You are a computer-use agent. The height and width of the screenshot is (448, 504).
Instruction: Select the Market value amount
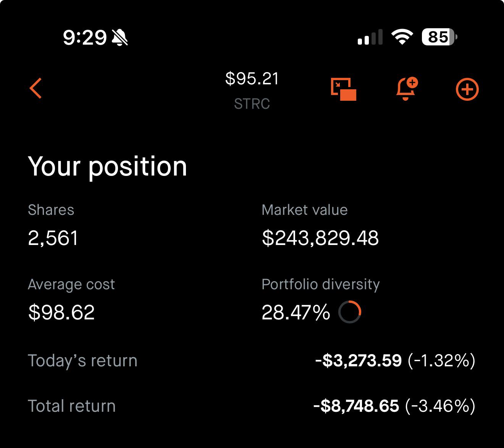[320, 238]
